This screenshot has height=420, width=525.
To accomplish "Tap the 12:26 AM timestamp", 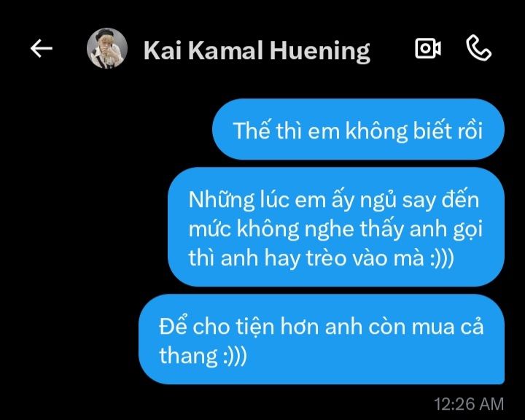I will 469,403.
